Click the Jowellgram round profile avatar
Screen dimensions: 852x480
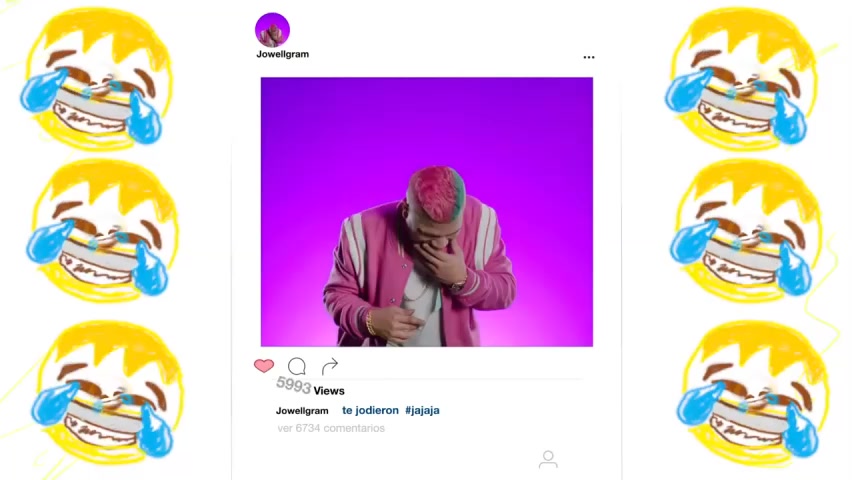pyautogui.click(x=272, y=30)
